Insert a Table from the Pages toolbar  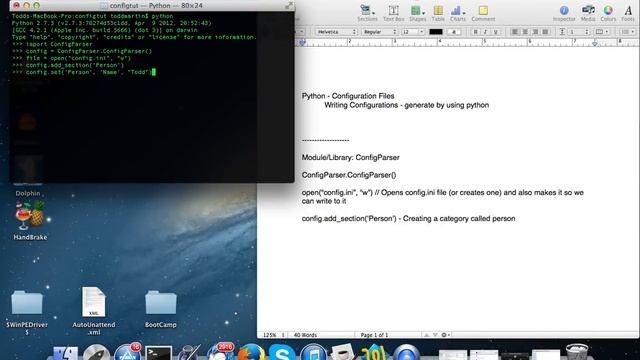coord(438,13)
